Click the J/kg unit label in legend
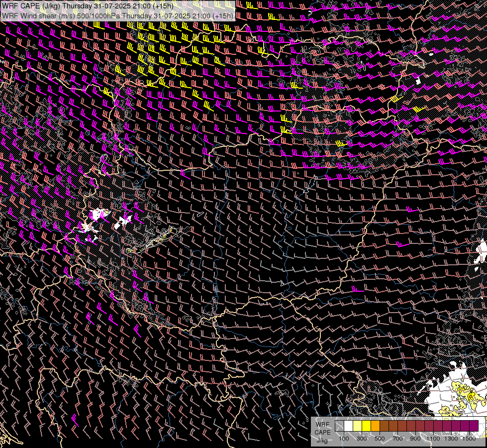487x448 pixels. [322, 441]
